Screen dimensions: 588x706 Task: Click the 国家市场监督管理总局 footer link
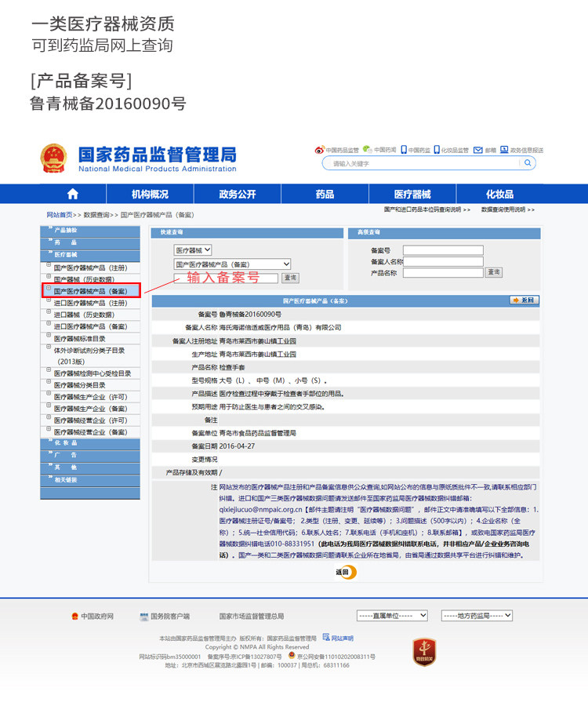[252, 617]
